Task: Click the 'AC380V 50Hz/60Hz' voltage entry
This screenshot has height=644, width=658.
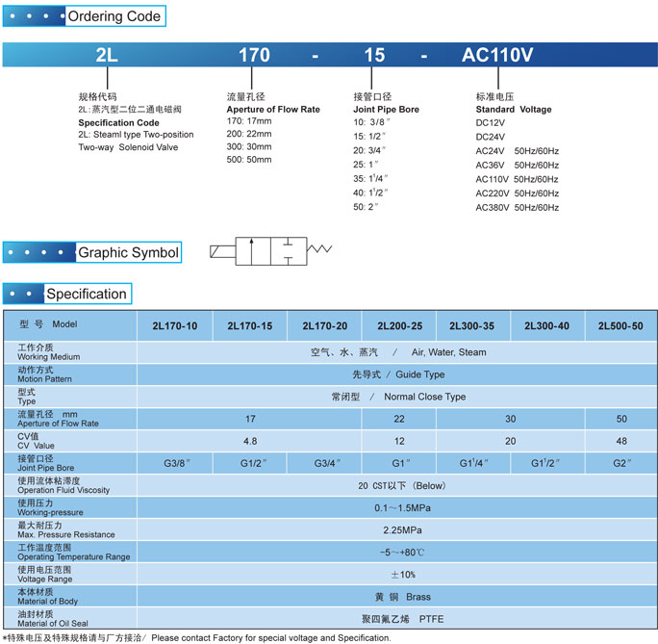Action: tap(517, 207)
